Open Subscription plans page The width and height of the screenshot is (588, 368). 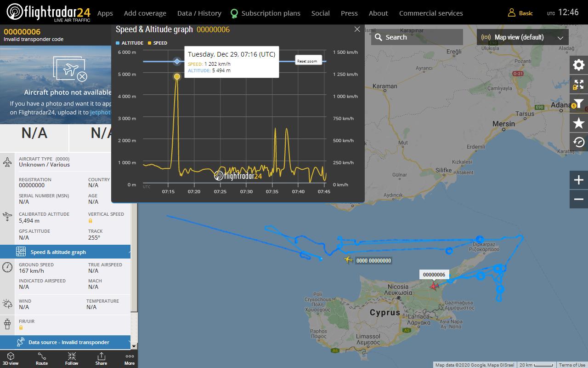coord(271,13)
